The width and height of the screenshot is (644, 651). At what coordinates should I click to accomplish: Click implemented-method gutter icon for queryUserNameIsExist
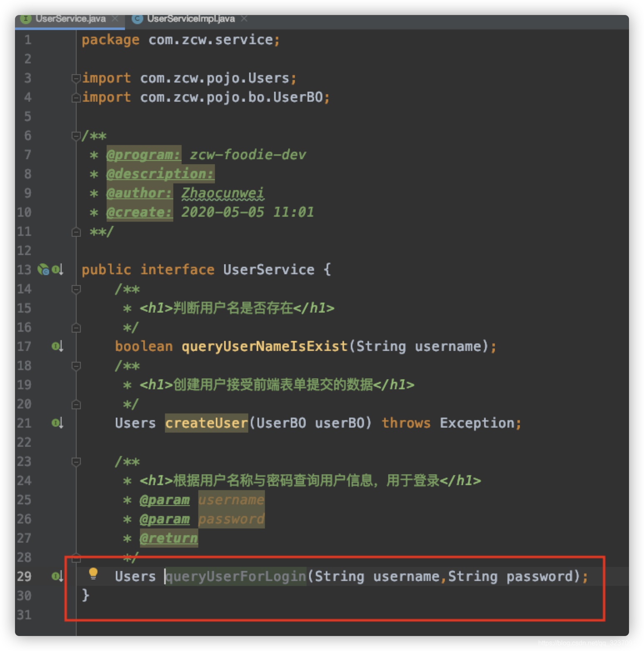(x=57, y=346)
